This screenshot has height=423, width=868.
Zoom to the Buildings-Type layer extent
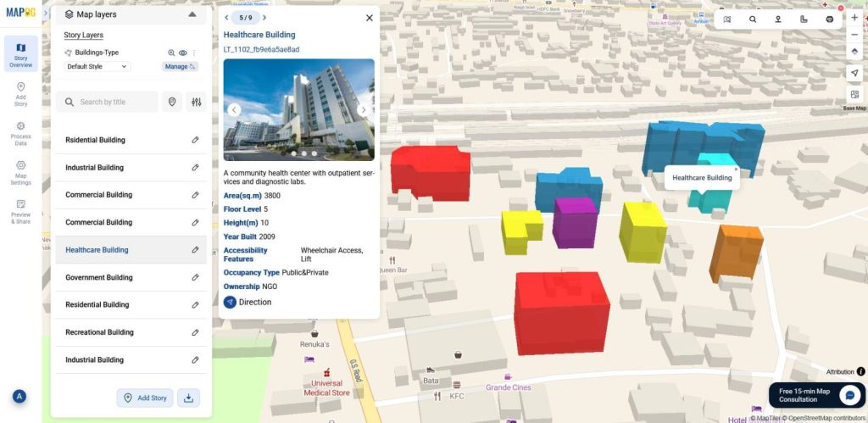171,53
